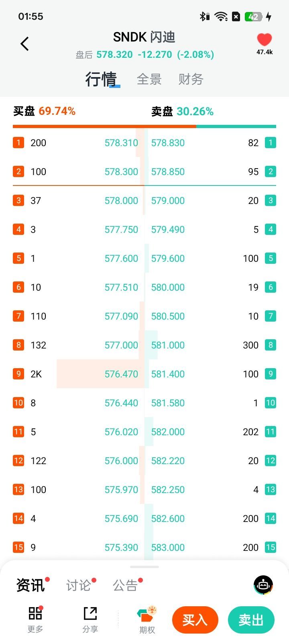The width and height of the screenshot is (289, 644).
Task: Switch to the 财务 tab
Action: 191,79
